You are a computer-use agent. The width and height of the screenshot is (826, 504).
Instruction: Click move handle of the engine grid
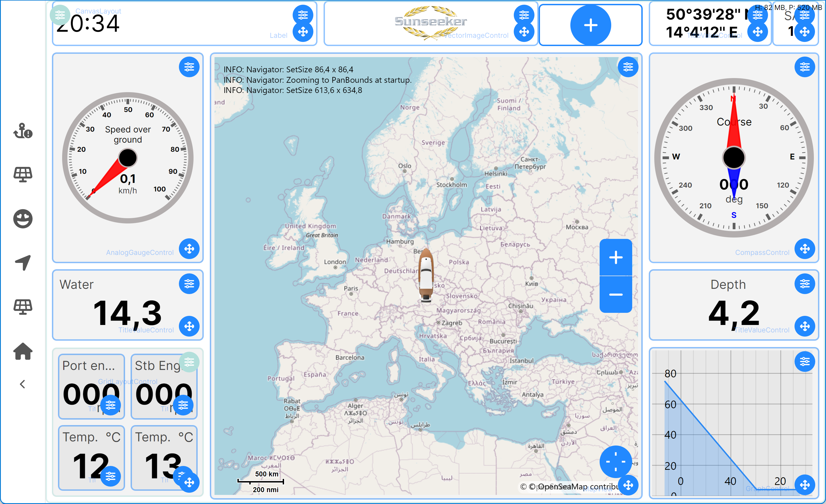coord(189,482)
